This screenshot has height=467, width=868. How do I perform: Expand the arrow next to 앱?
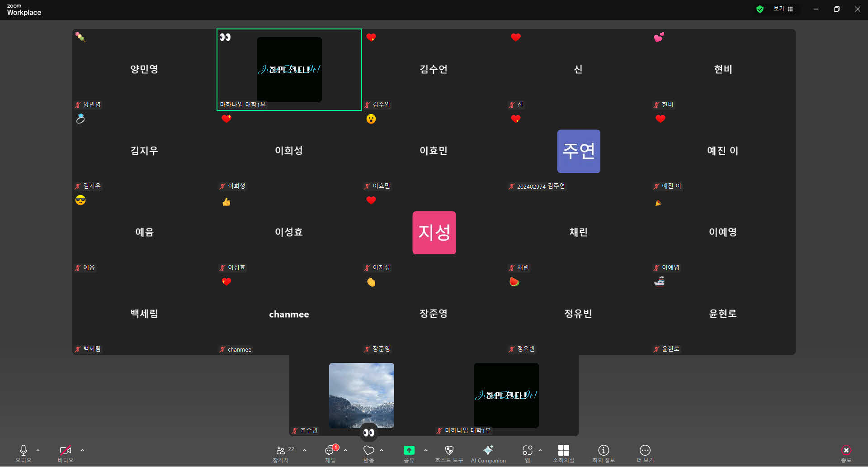[x=540, y=450]
